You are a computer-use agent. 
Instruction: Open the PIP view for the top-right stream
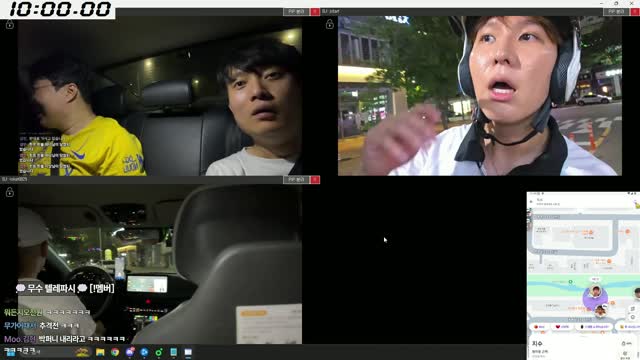(616, 11)
